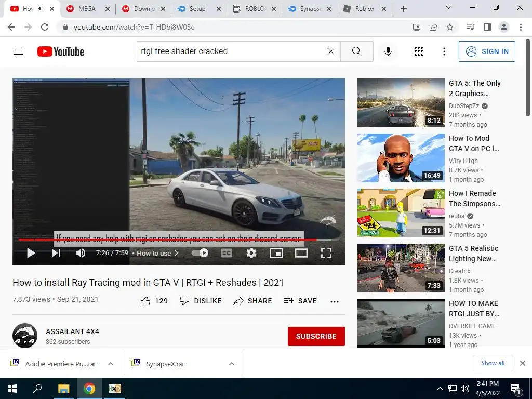532x399 pixels.
Task: Enter full screen mode
Action: [326, 253]
